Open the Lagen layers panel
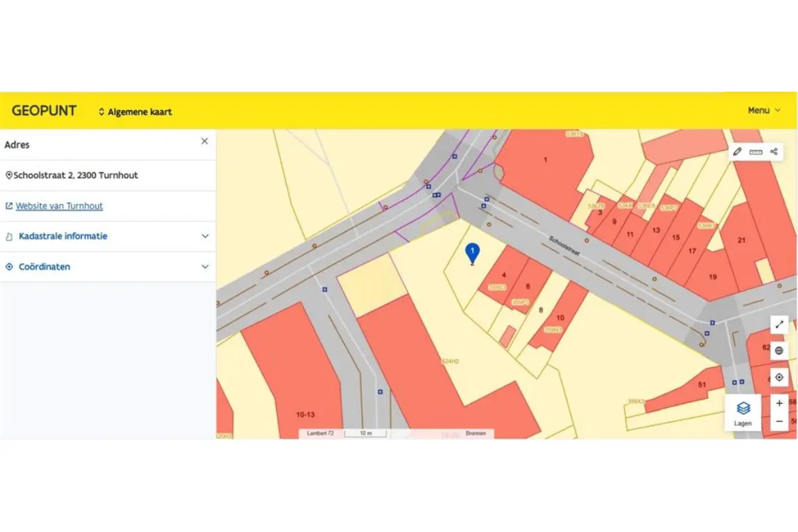This screenshot has height=532, width=798. tap(743, 412)
